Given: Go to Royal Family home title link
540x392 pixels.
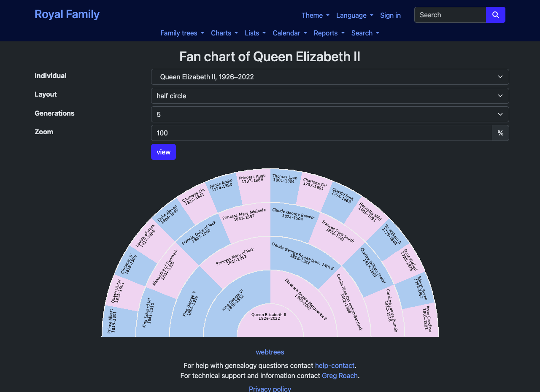Looking at the screenshot, I should [67, 14].
